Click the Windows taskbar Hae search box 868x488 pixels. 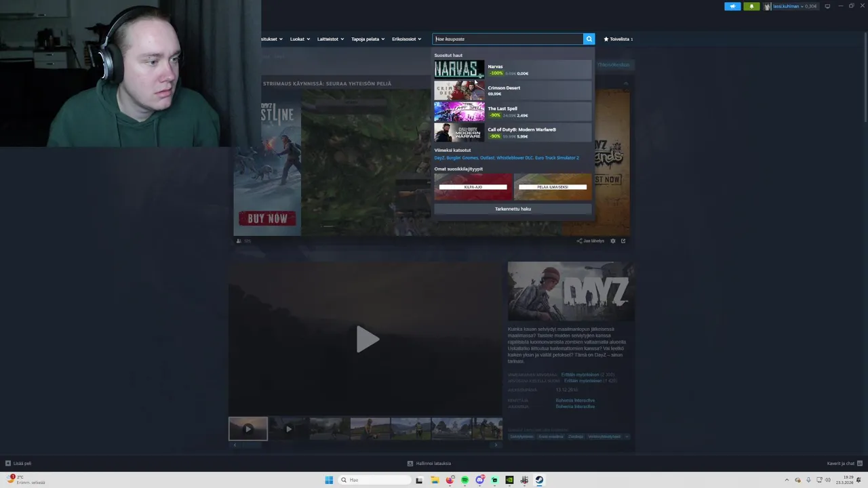(374, 480)
